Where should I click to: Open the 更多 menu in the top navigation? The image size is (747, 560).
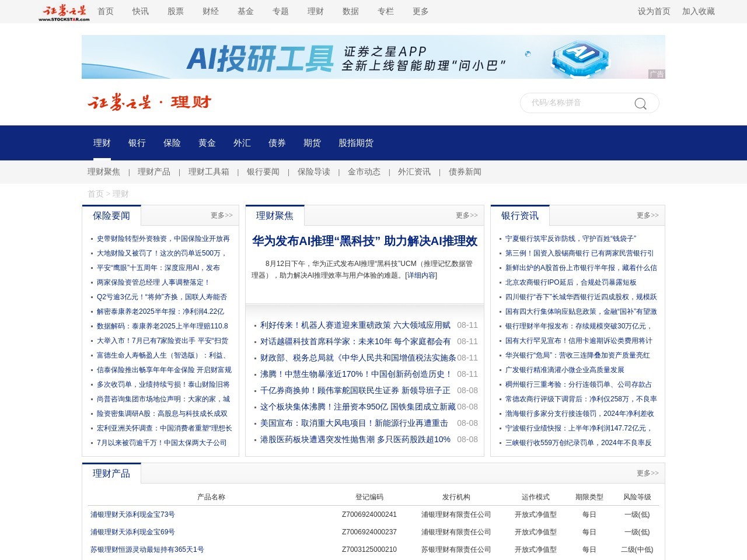point(420,11)
